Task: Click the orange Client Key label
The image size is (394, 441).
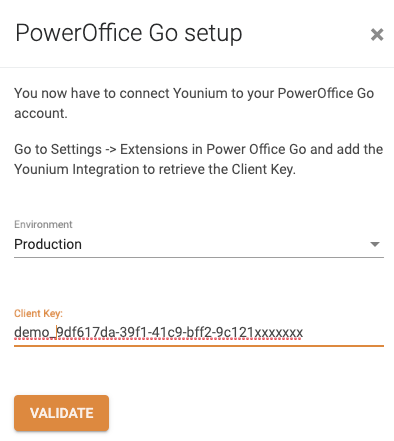Action: pos(38,313)
